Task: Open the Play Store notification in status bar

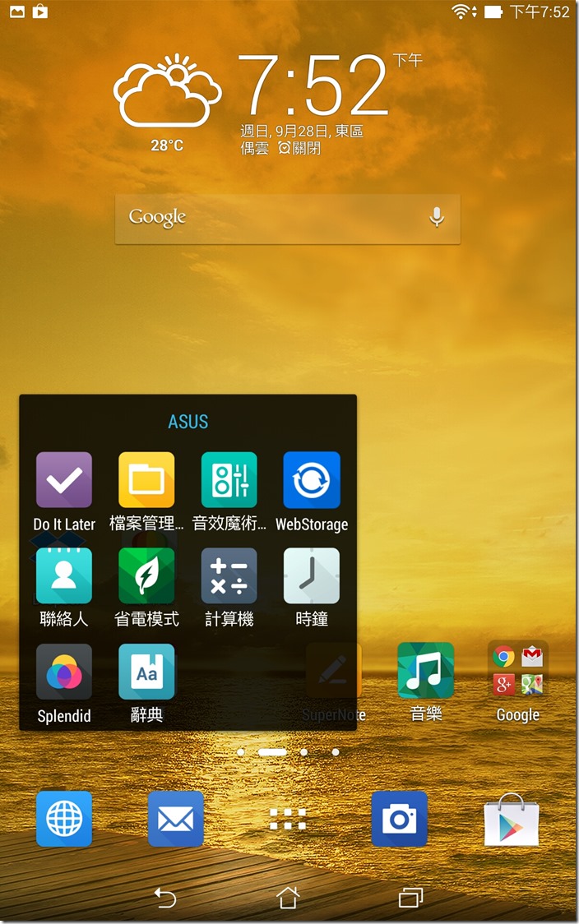Action: [x=40, y=12]
